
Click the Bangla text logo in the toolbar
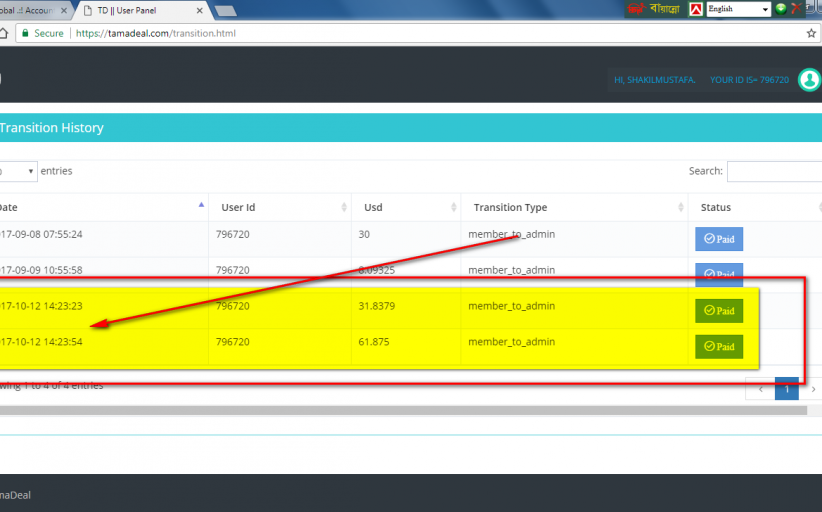coord(653,9)
